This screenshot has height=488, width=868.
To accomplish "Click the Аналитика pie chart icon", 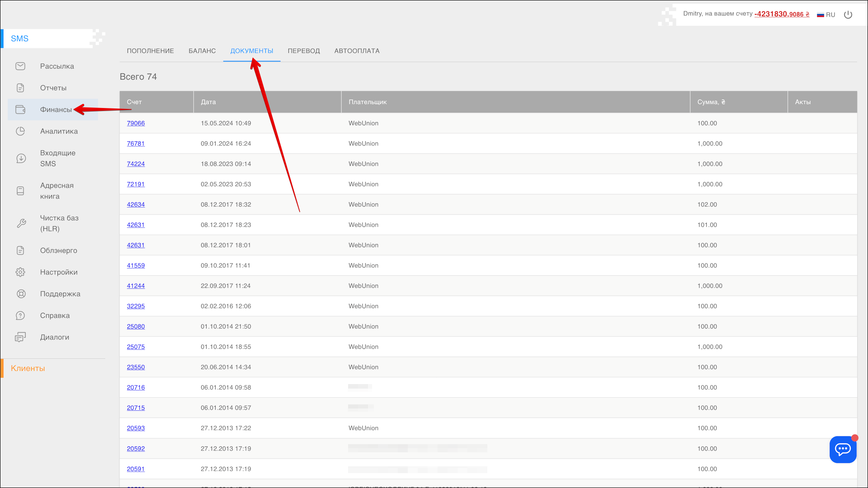I will [x=20, y=131].
